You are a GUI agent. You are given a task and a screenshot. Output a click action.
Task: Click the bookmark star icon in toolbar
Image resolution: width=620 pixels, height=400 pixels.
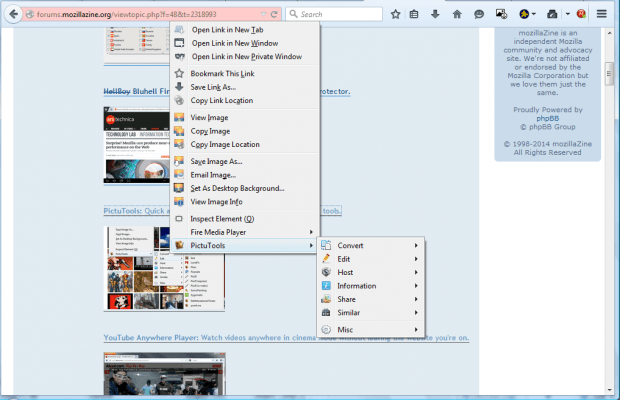396,15
